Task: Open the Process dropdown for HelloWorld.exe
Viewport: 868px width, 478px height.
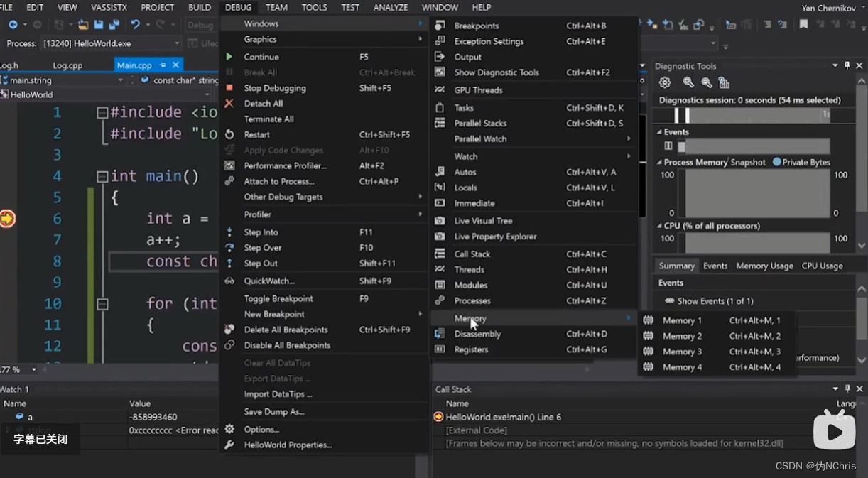Action: [x=177, y=44]
